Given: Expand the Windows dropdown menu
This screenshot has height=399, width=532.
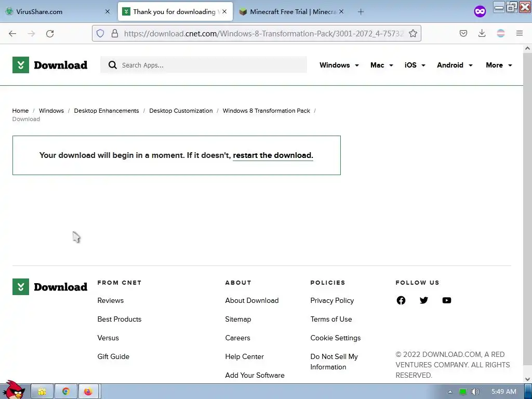Looking at the screenshot, I should (x=339, y=65).
